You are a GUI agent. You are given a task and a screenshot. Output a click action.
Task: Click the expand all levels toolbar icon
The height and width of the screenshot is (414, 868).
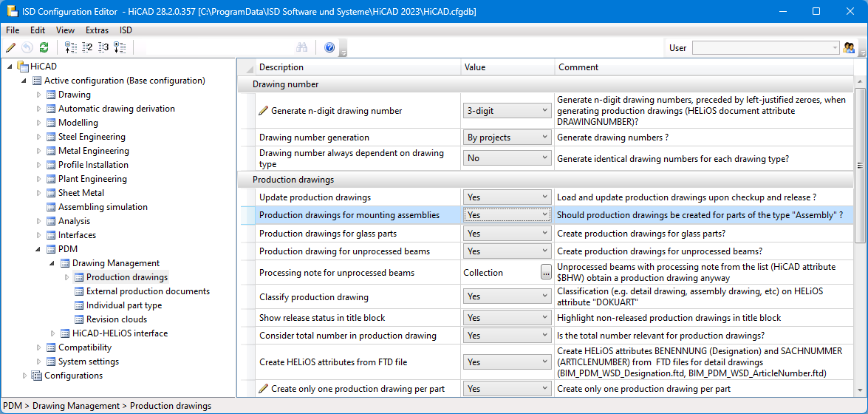tap(120, 47)
